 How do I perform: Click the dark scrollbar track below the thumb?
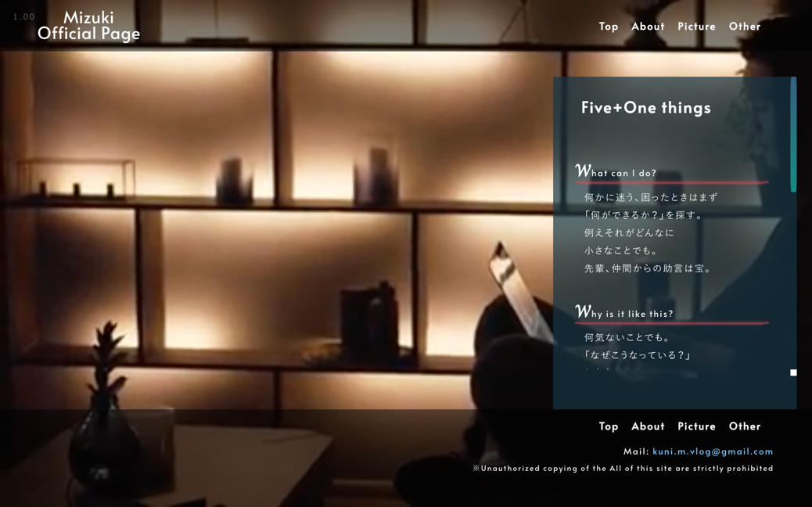[793, 279]
